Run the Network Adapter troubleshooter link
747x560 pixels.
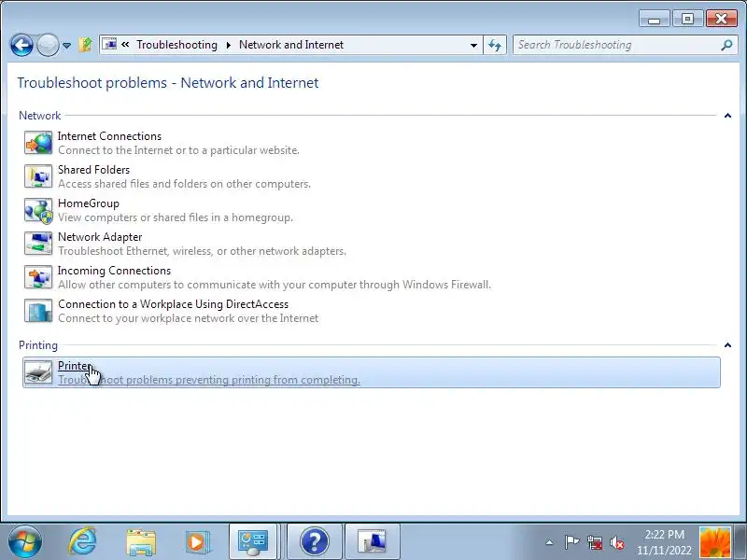100,237
